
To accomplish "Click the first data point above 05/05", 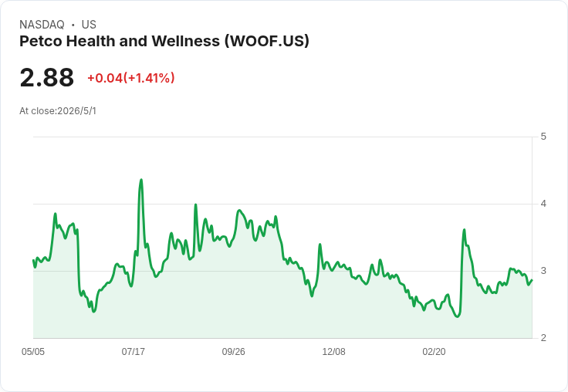I will 33,260.
